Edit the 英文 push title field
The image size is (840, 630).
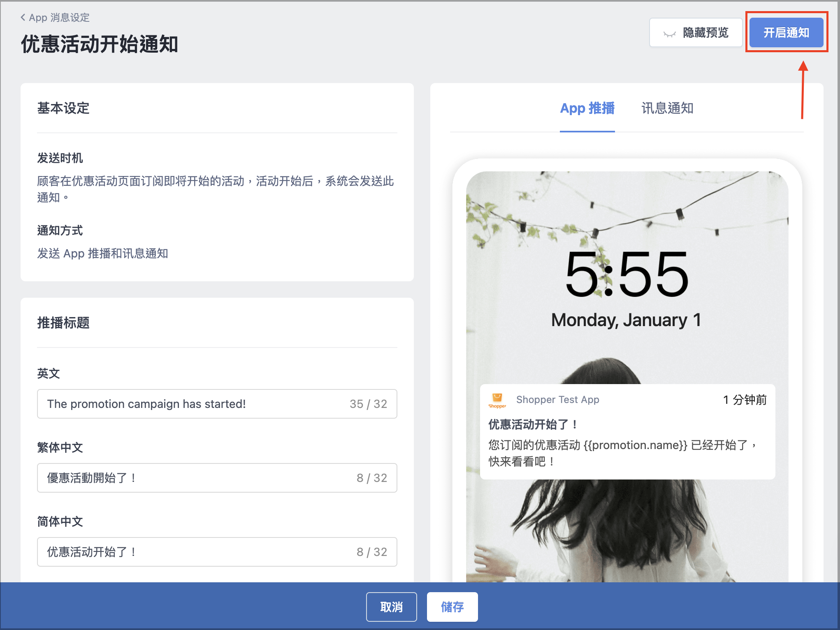[217, 404]
